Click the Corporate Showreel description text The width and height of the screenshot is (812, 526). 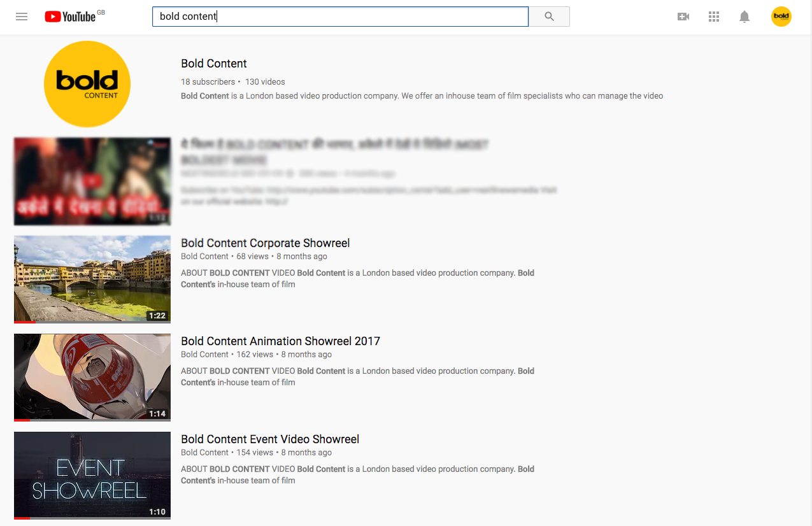point(358,279)
